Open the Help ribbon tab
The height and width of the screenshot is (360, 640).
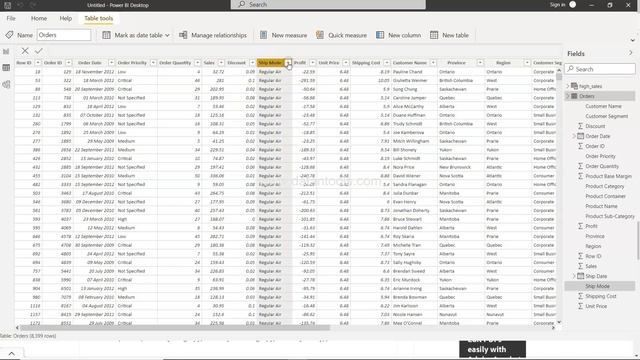pyautogui.click(x=66, y=18)
